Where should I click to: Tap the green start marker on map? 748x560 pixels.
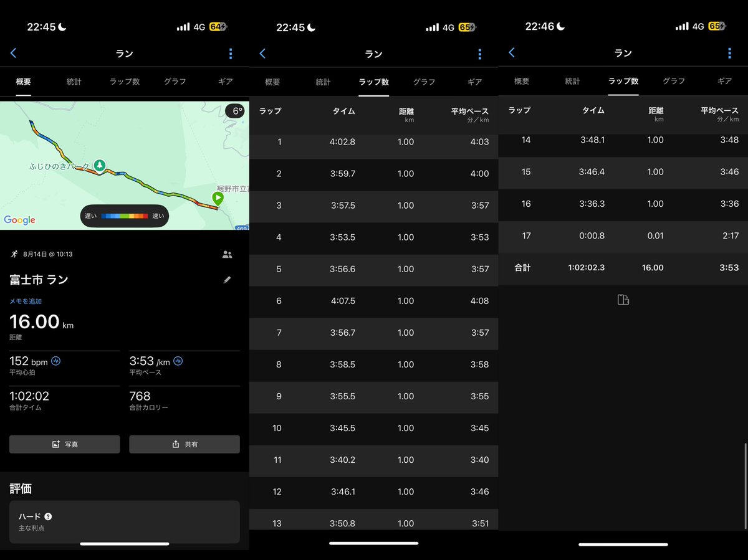pyautogui.click(x=218, y=199)
